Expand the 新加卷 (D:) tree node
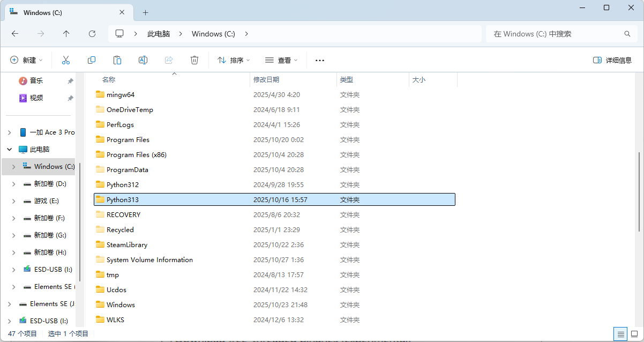Image resolution: width=644 pixels, height=342 pixels. (x=13, y=184)
